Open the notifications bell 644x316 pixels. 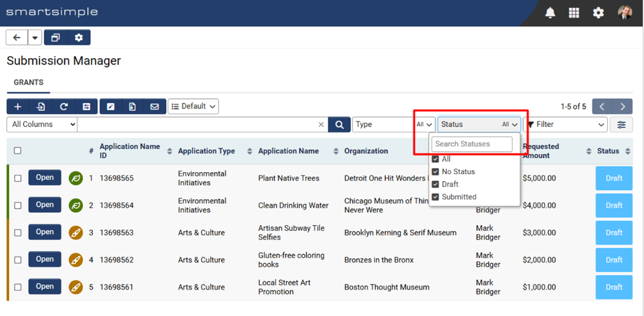pos(550,13)
